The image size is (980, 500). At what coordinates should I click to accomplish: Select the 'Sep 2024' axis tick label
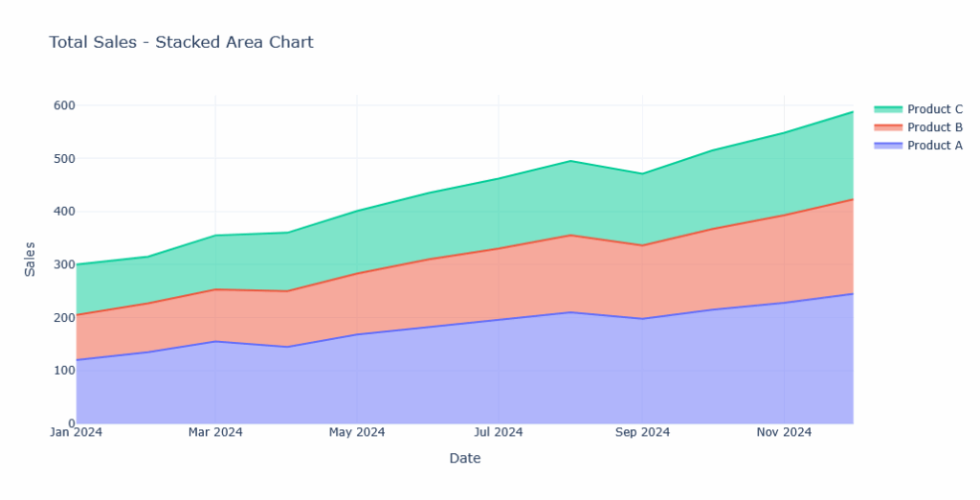pyautogui.click(x=641, y=432)
